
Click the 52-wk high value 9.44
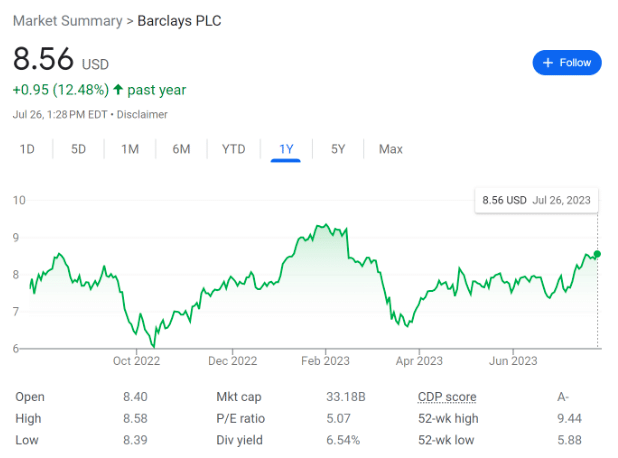click(x=570, y=418)
